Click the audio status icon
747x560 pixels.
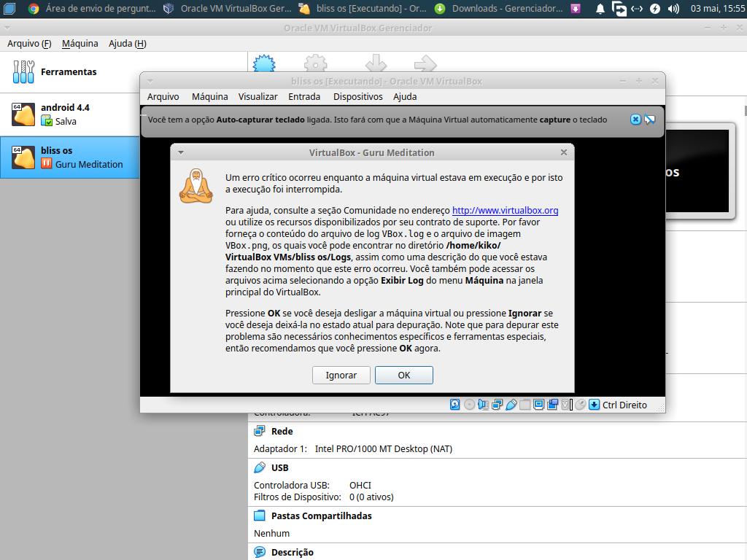pyautogui.click(x=483, y=405)
